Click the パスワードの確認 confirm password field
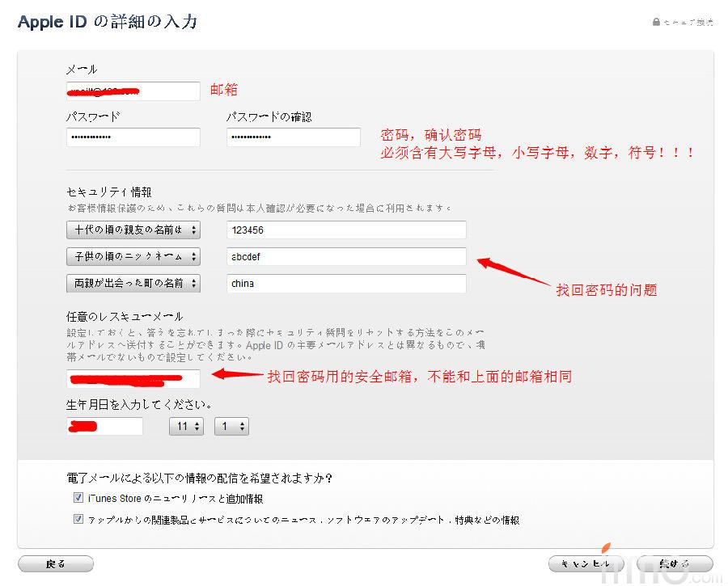728x586 pixels. pos(293,137)
